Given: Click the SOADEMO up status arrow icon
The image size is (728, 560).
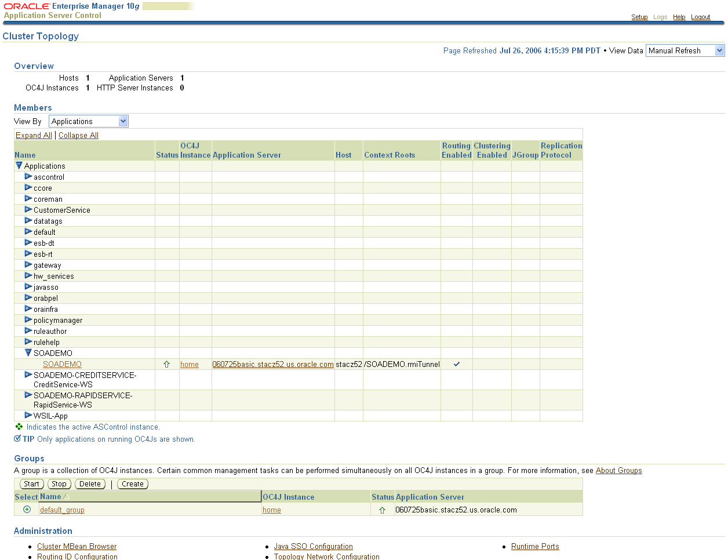Looking at the screenshot, I should pos(167,364).
